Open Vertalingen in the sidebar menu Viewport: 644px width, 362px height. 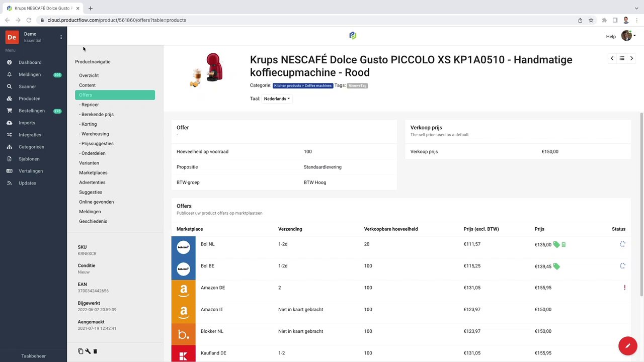[x=31, y=171]
